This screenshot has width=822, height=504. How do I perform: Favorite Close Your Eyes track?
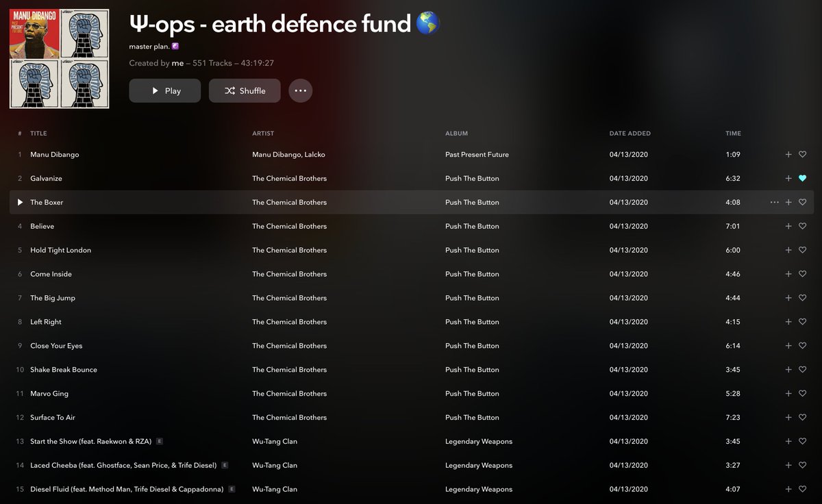(x=802, y=346)
